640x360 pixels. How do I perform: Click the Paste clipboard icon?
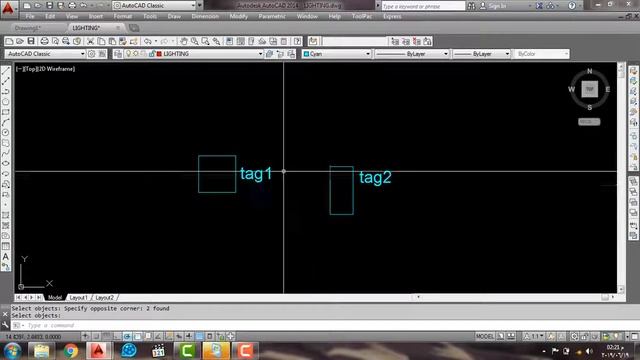(x=112, y=41)
